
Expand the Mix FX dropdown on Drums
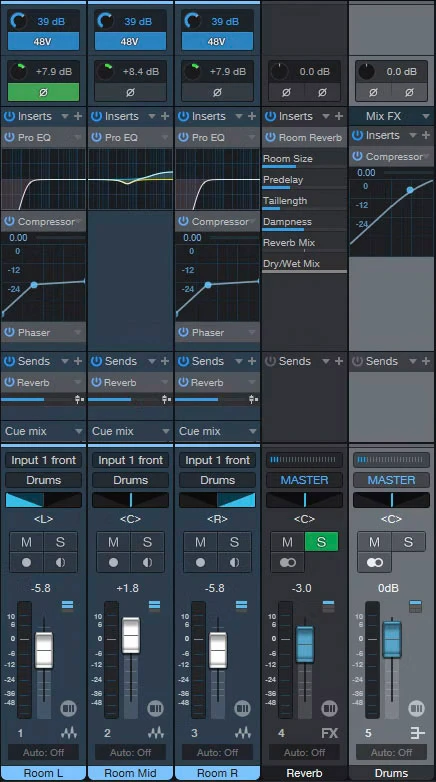(x=426, y=116)
